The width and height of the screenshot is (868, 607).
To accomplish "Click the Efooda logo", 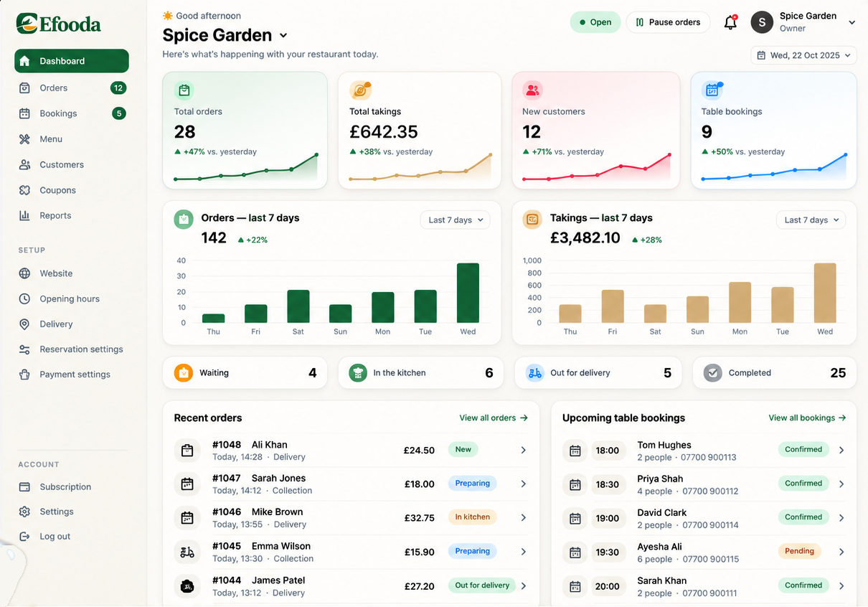I will tap(59, 24).
